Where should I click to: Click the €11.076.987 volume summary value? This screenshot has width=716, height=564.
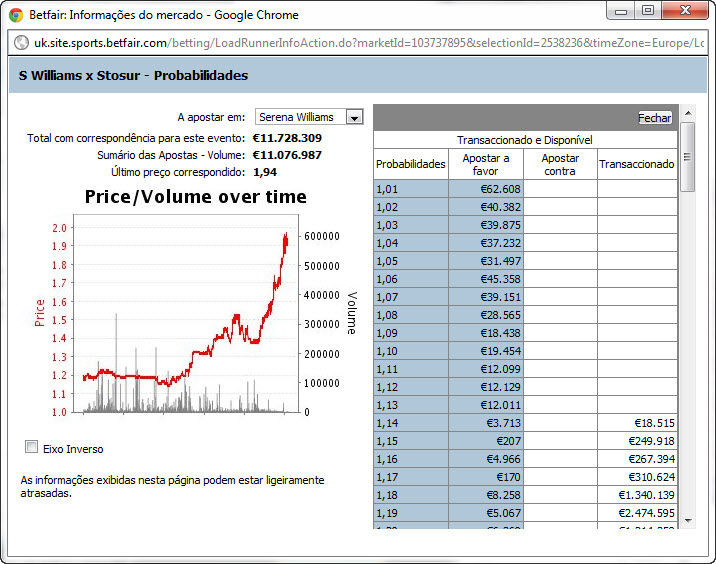click(x=287, y=155)
